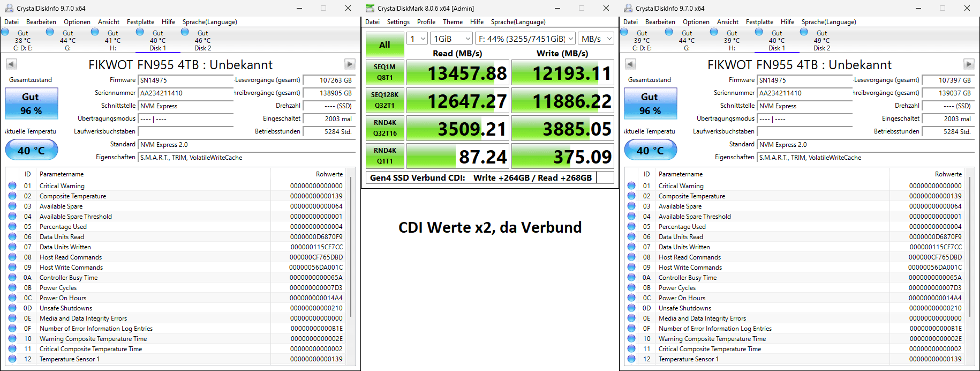
Task: Run the RND4K Q1T1 benchmark test
Action: pyautogui.click(x=385, y=156)
